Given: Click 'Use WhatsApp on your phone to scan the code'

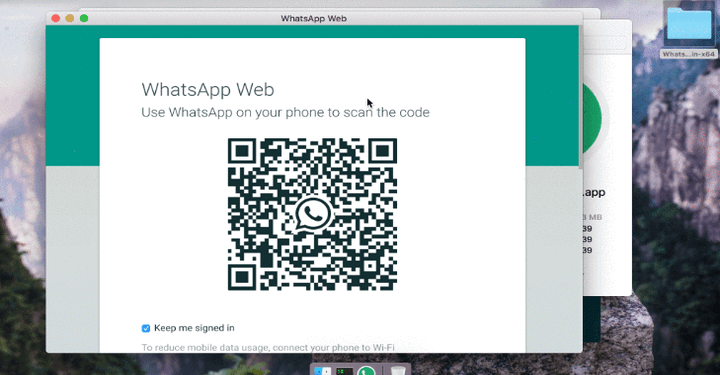Looking at the screenshot, I should click(x=285, y=112).
